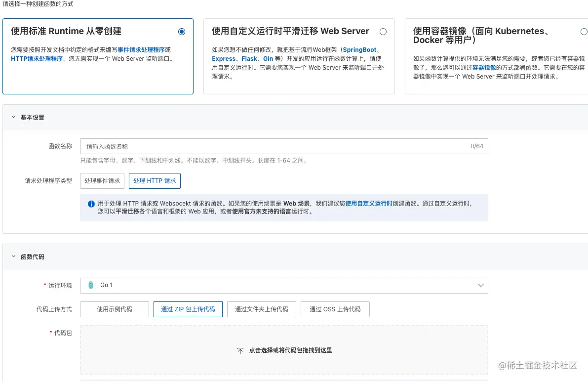Select the standard Runtime from scratch radio button
The height and width of the screenshot is (381, 588).
coord(182,32)
